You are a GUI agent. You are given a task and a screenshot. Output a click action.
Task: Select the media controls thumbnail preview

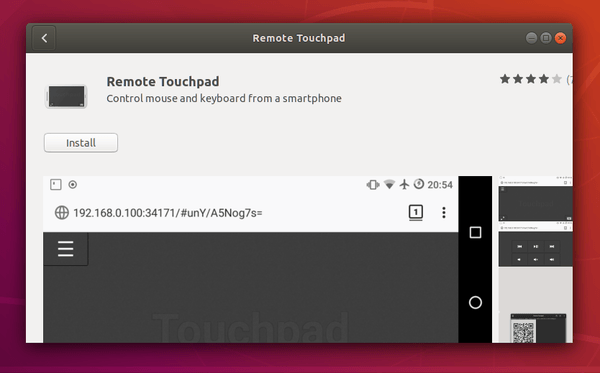pos(535,244)
